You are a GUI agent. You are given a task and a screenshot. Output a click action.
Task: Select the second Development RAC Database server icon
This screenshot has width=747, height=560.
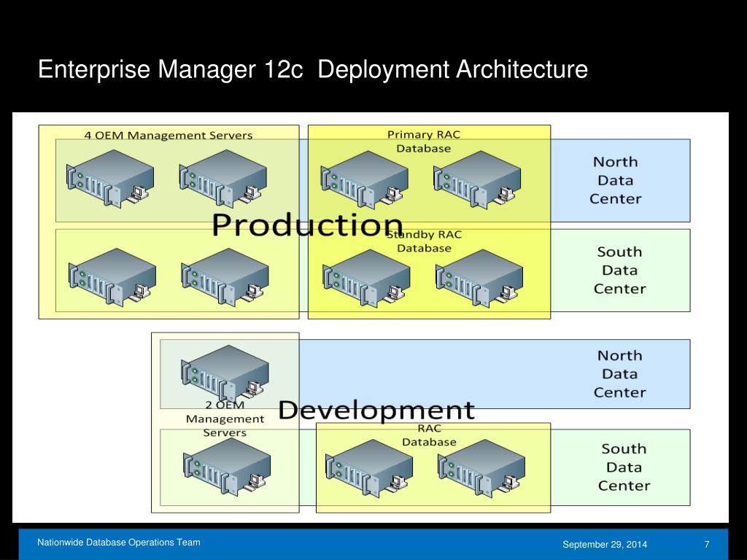pos(481,468)
